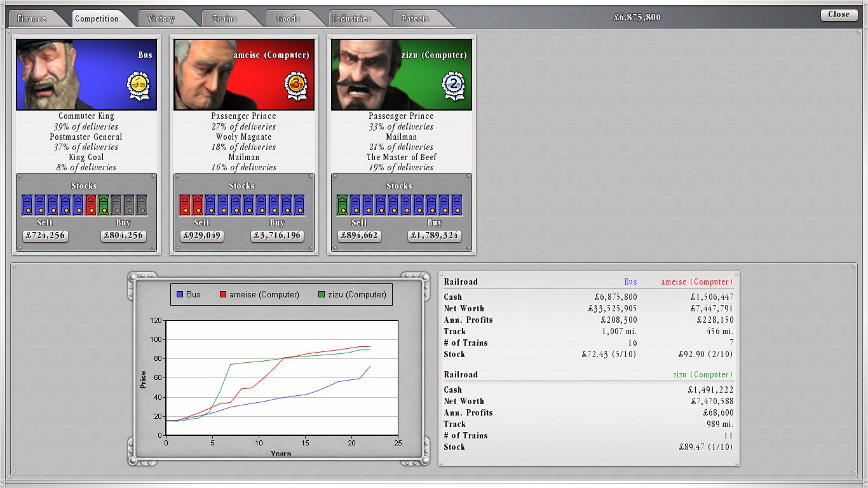Select first grey unsold share in Bus stocks

point(116,205)
